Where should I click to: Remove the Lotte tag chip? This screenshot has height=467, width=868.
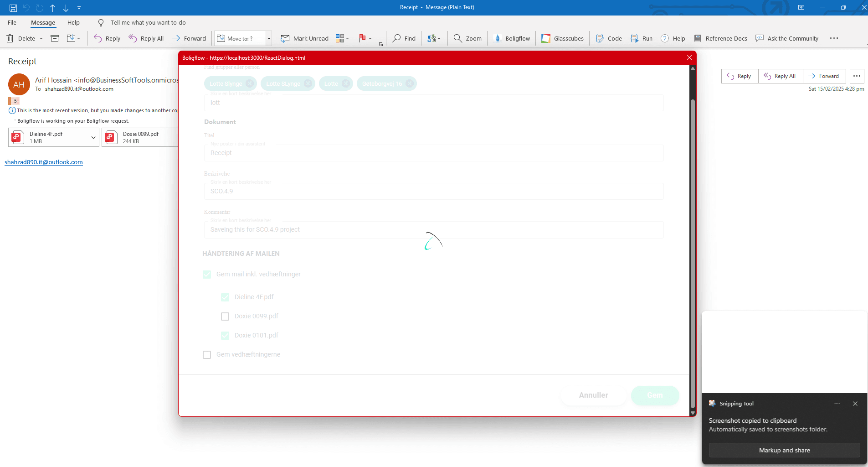click(x=346, y=83)
